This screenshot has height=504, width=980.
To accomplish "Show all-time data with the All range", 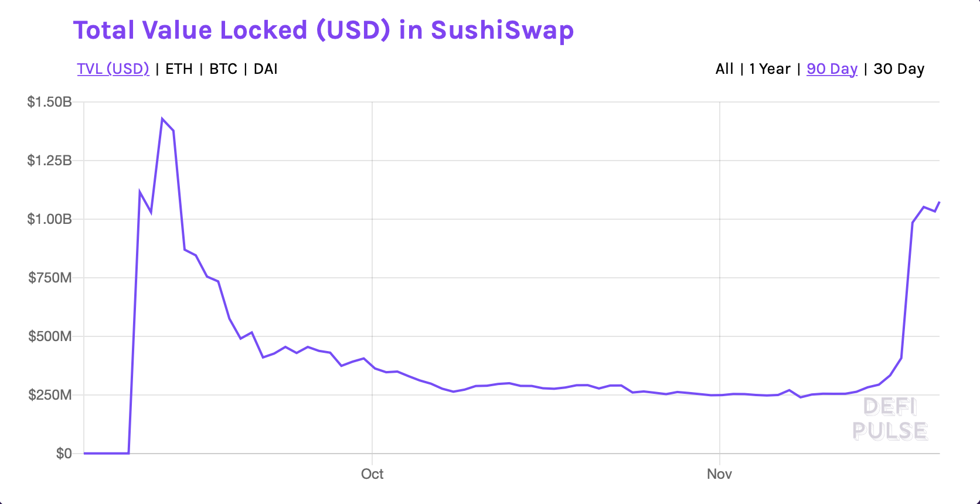I will (724, 69).
